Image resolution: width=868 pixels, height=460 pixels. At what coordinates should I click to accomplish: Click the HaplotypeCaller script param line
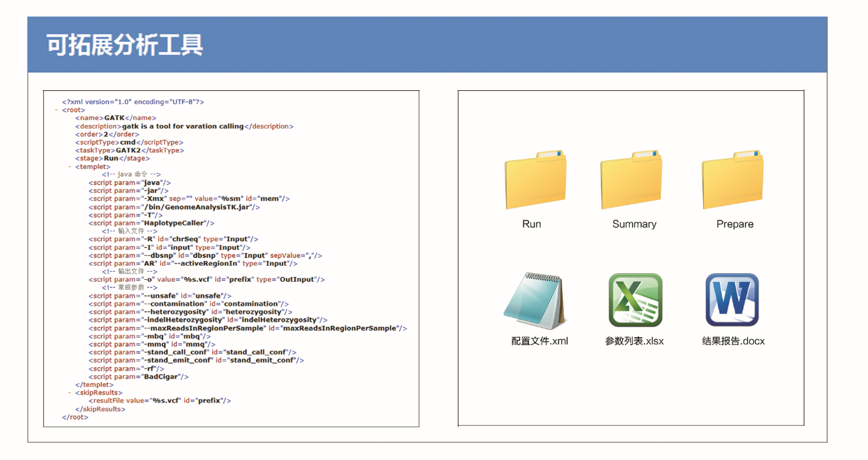point(151,223)
